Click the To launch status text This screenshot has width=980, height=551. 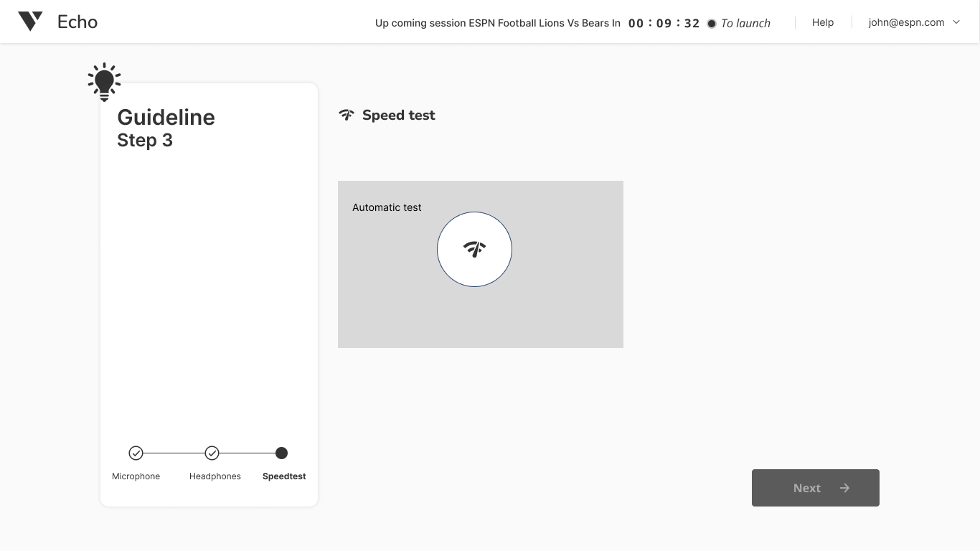pos(745,23)
